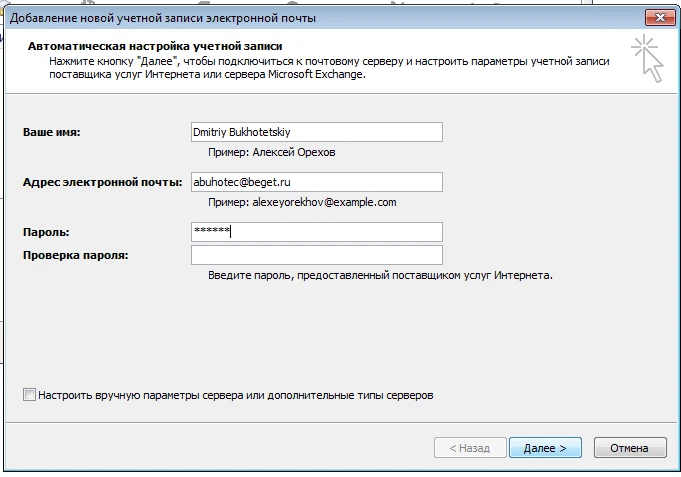Image resolution: width=681 pixels, height=477 pixels.
Task: Click into the password field with asterisks
Action: click(315, 232)
